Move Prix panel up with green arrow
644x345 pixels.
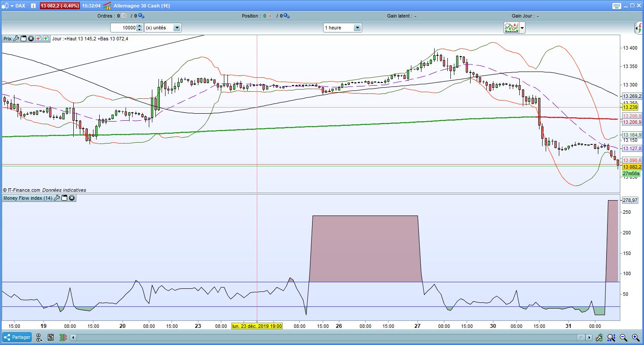(46, 39)
